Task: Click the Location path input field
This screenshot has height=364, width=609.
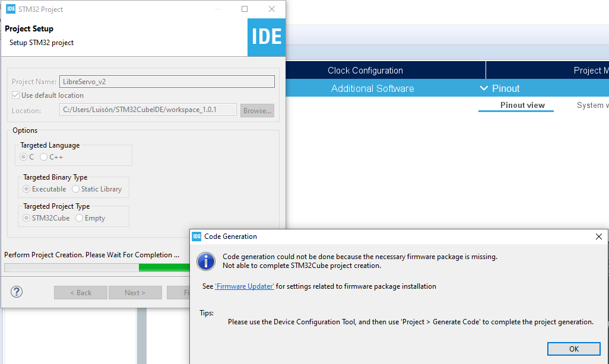Action: (x=148, y=110)
